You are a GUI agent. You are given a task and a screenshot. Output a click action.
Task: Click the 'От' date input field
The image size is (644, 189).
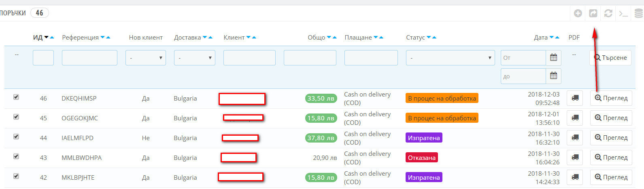tap(523, 58)
